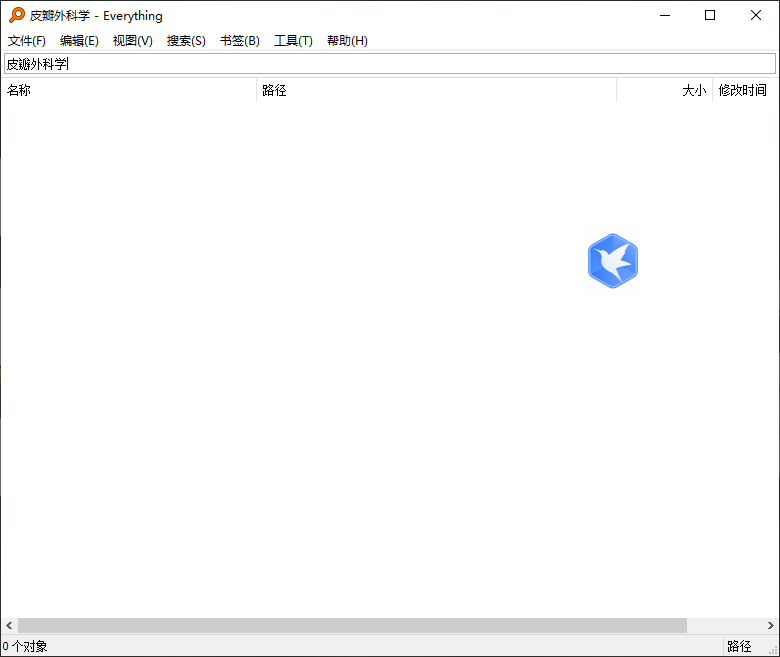Image resolution: width=780 pixels, height=657 pixels.
Task: Click the blue bird hexagon floating icon
Action: (613, 261)
